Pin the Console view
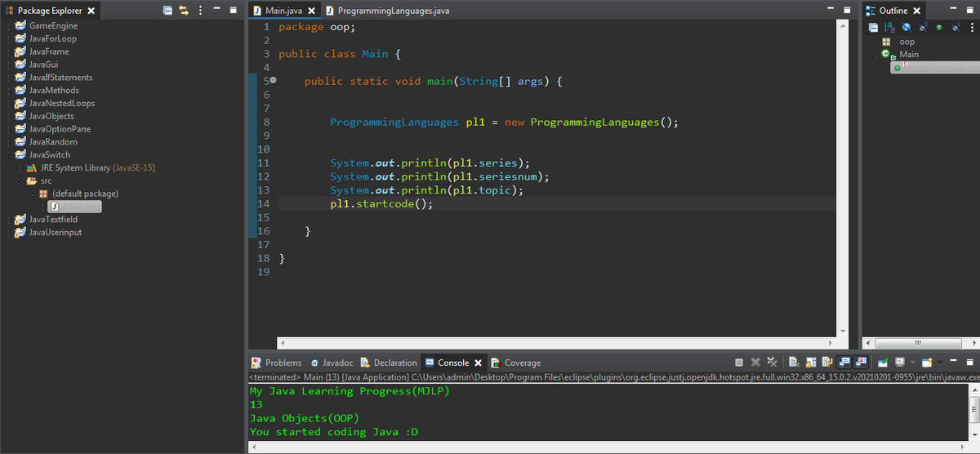980x454 pixels. (x=883, y=363)
